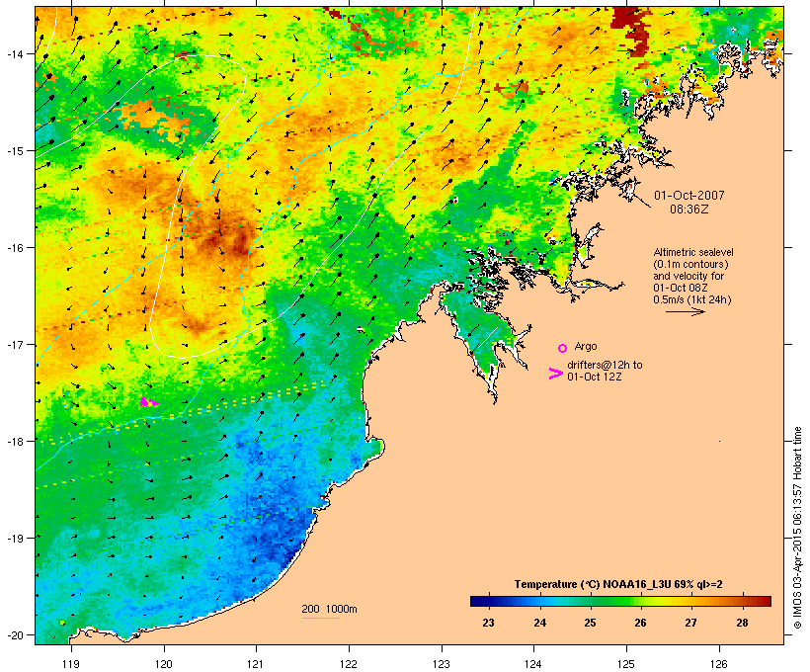810x672 pixels.
Task: Click the colorbar tick label 26
Action: (x=640, y=623)
